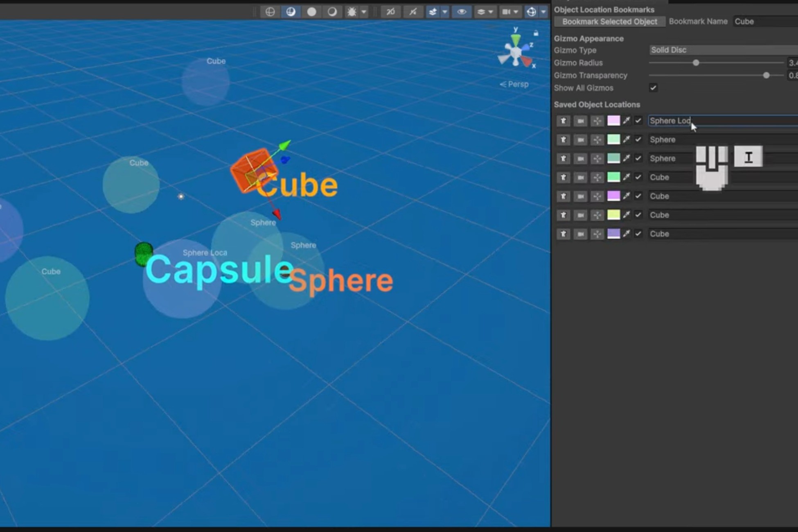
Task: Disable the checkmark on the green Cube bookmark row
Action: (x=638, y=177)
